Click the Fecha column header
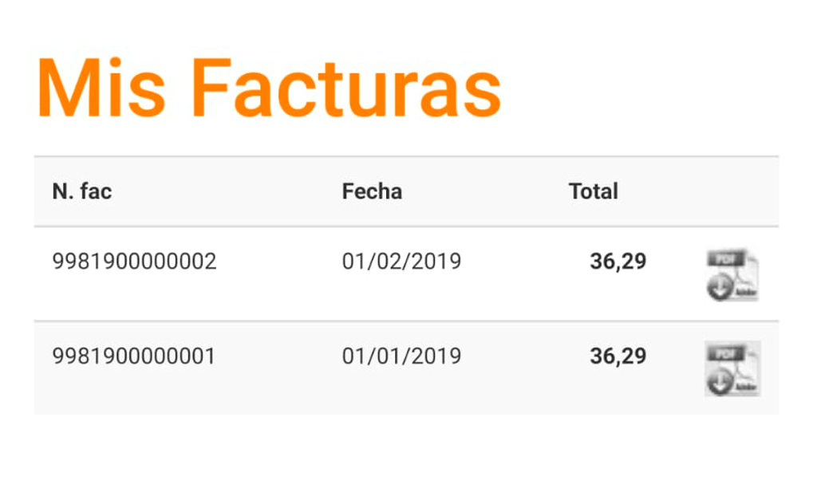 [x=372, y=191]
